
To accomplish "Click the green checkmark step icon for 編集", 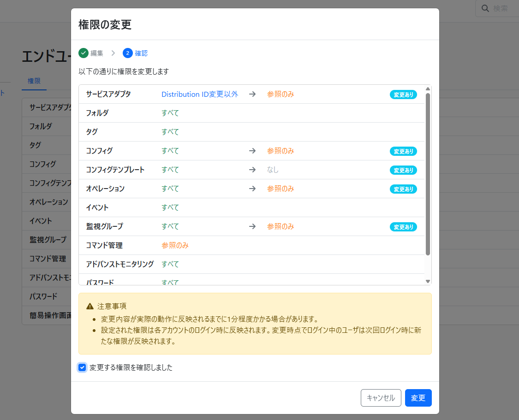I will coord(84,53).
